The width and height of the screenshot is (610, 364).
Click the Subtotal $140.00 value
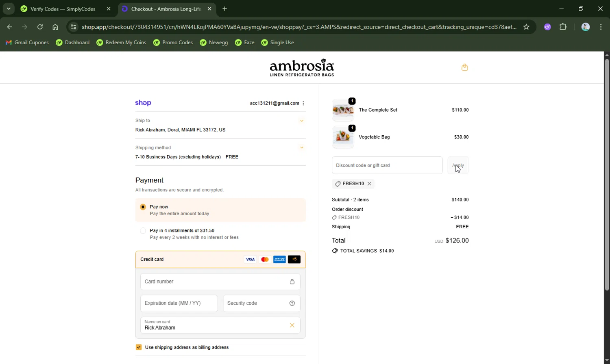460,199
